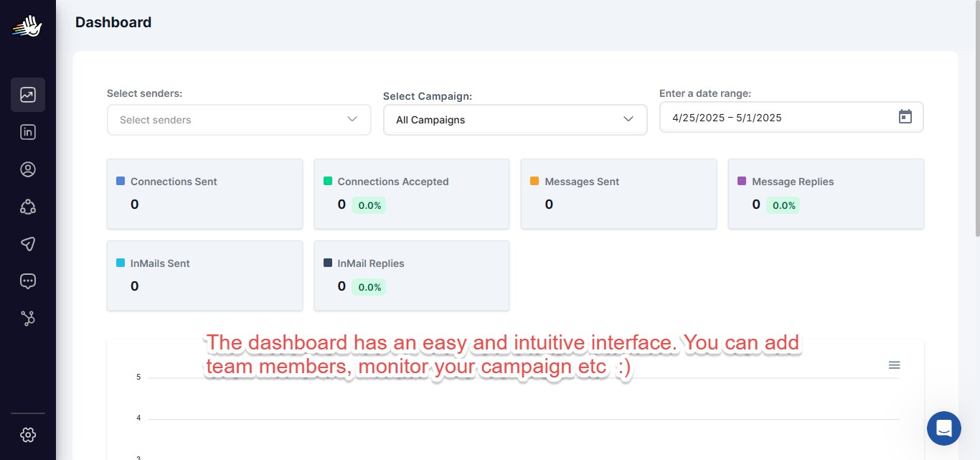Open the settings gear icon
Image resolution: width=980 pixels, height=460 pixels.
point(28,435)
